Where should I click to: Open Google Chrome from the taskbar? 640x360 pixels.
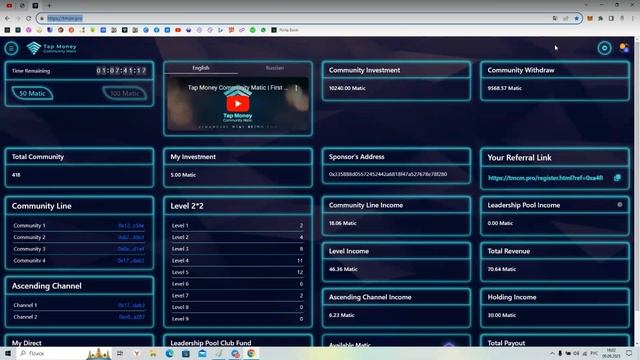pos(251,353)
